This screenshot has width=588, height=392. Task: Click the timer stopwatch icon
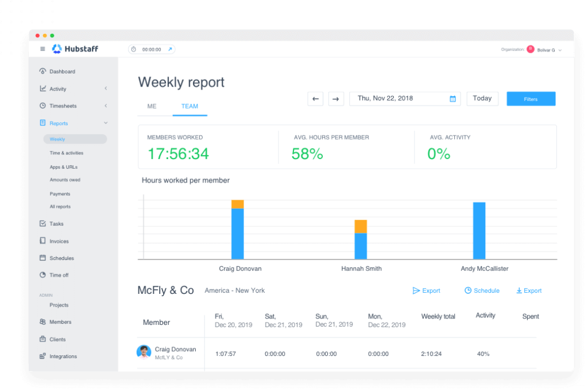[x=133, y=49]
